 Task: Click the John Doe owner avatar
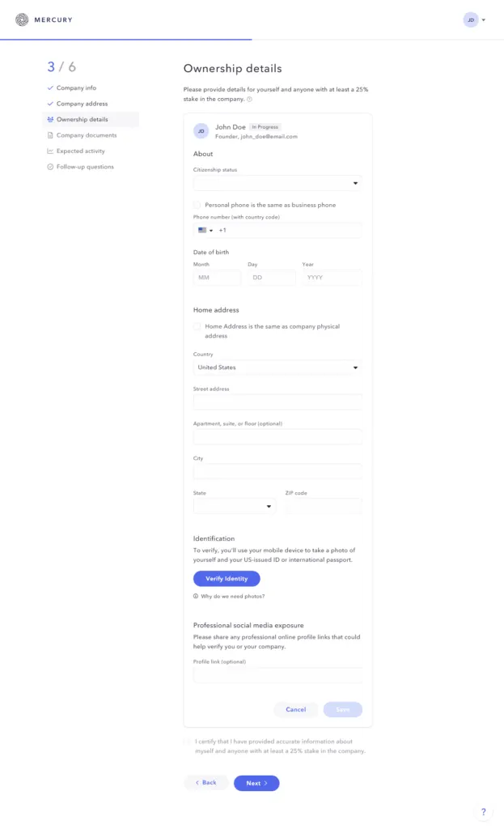point(201,131)
